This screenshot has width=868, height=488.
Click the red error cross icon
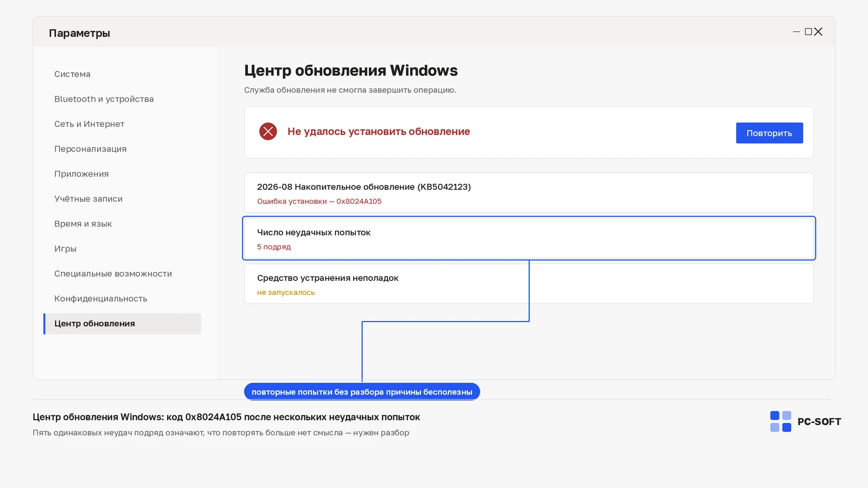tap(268, 131)
